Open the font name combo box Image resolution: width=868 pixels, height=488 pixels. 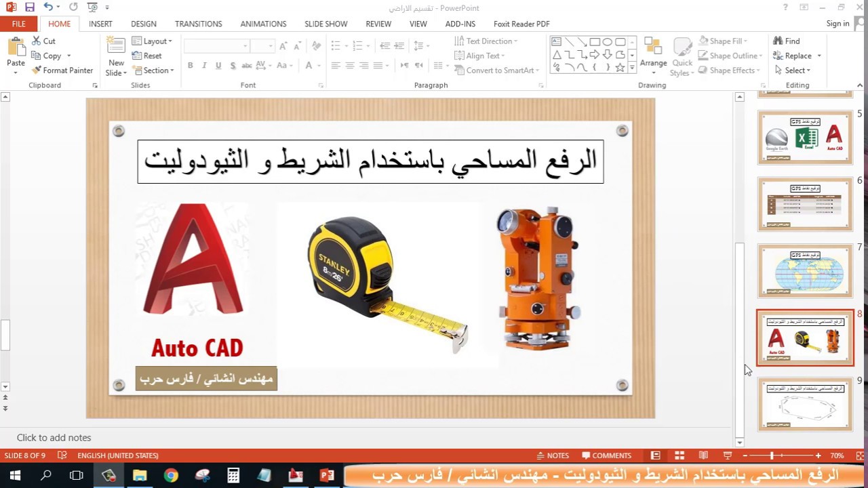click(217, 46)
